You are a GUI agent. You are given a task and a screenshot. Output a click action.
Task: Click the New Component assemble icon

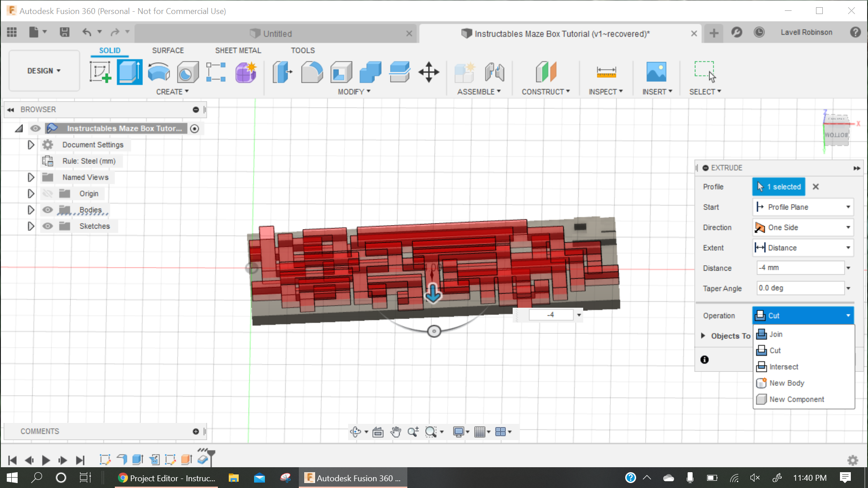pyautogui.click(x=464, y=72)
